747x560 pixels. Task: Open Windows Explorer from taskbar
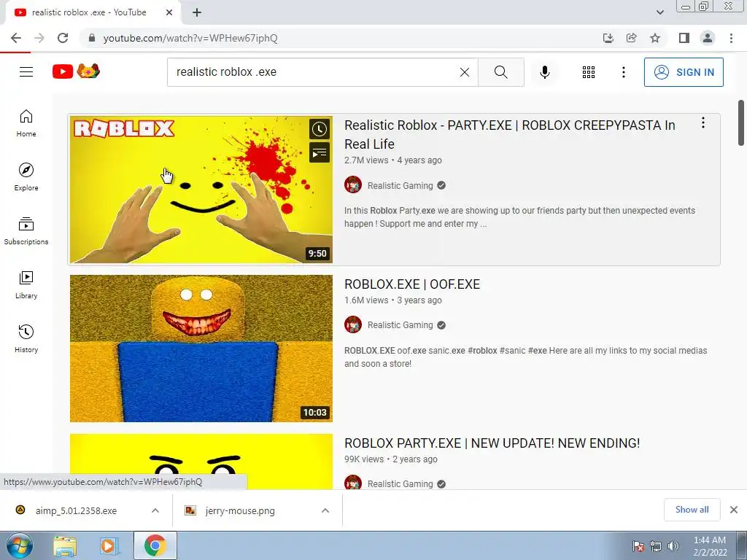pos(65,545)
